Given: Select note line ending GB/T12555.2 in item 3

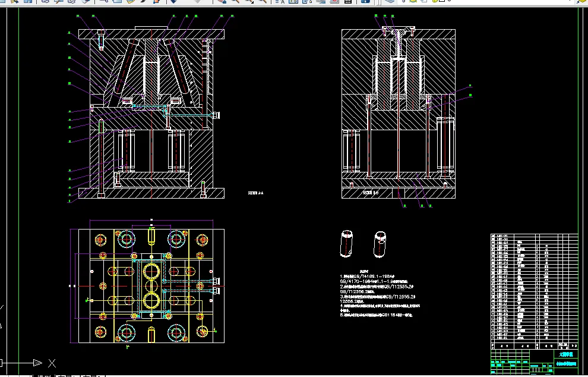Looking at the screenshot, I should 377,297.
